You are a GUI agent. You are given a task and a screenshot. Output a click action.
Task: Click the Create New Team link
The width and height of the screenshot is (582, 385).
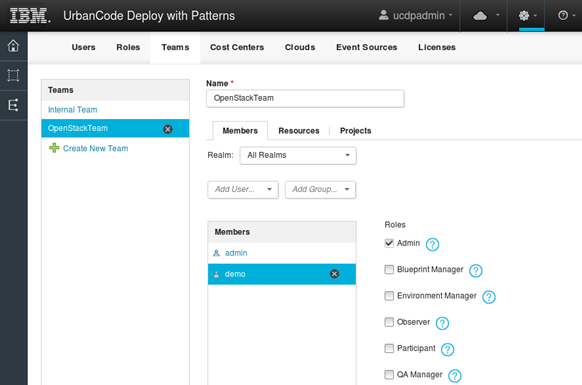[95, 149]
